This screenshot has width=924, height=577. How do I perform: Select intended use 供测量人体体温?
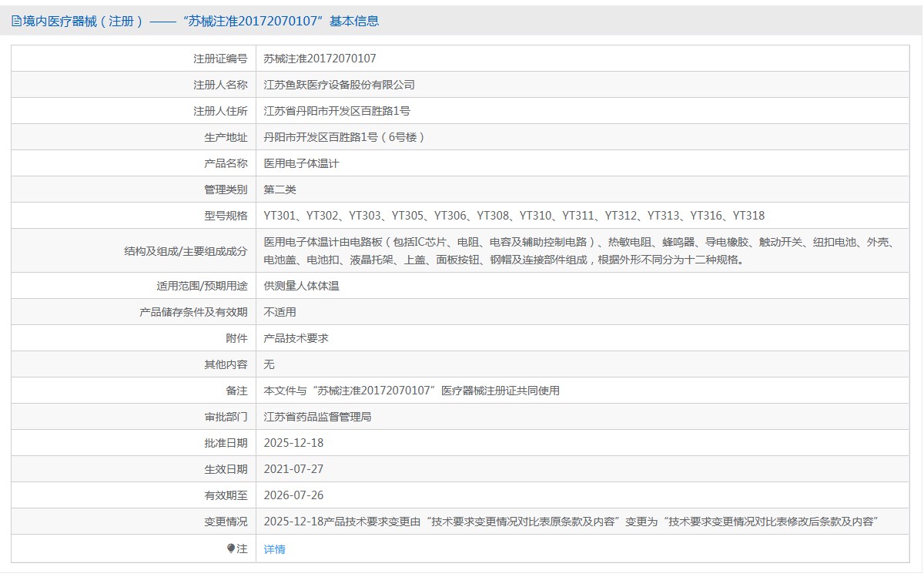(301, 286)
